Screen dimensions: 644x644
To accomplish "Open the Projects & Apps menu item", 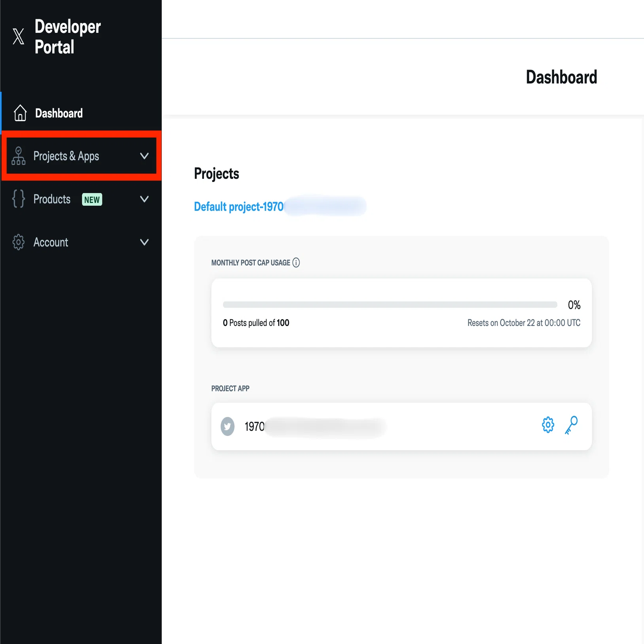I will [x=81, y=156].
